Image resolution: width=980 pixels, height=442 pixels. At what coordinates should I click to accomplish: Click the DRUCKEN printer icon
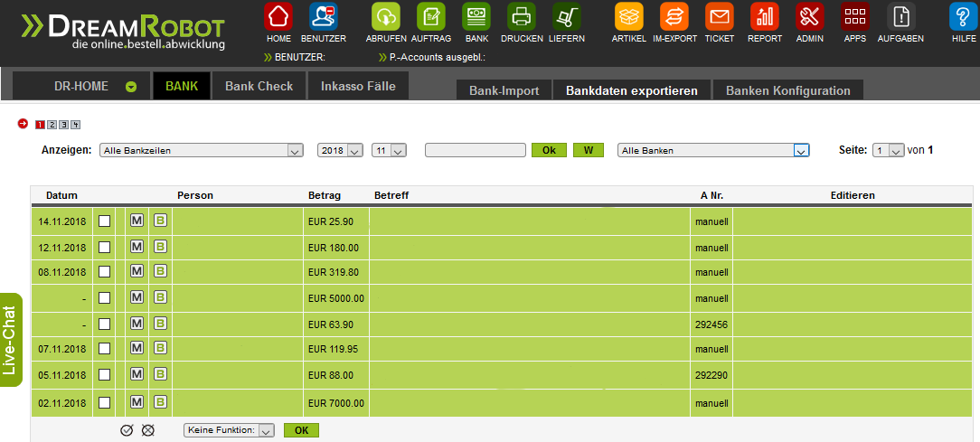522,17
